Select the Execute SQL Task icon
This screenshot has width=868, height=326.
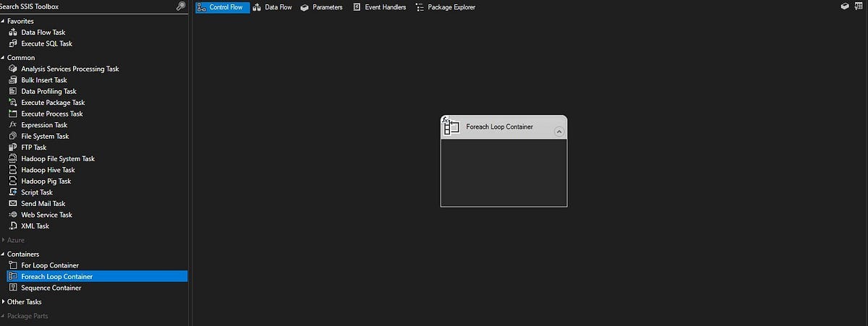coord(13,43)
